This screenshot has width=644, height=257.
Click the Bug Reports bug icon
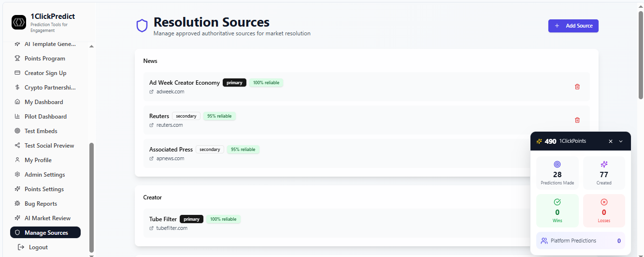click(18, 204)
